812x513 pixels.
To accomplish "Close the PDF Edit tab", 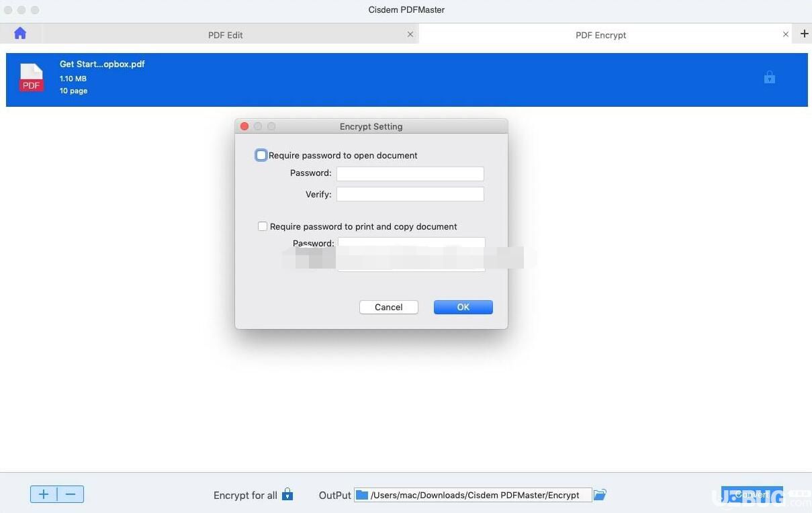I will tap(410, 34).
